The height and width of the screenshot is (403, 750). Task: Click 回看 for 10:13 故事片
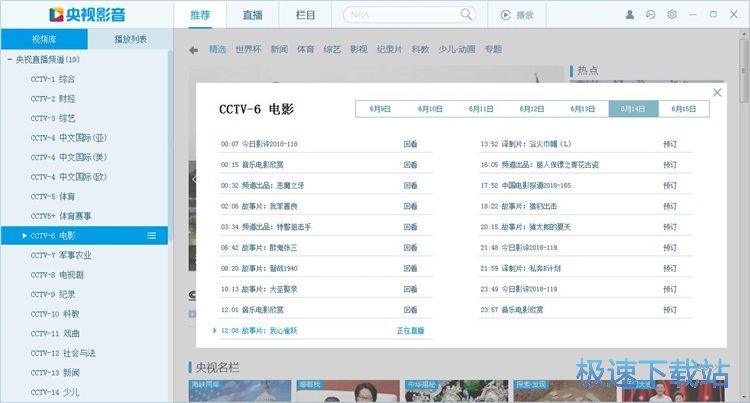tap(410, 289)
